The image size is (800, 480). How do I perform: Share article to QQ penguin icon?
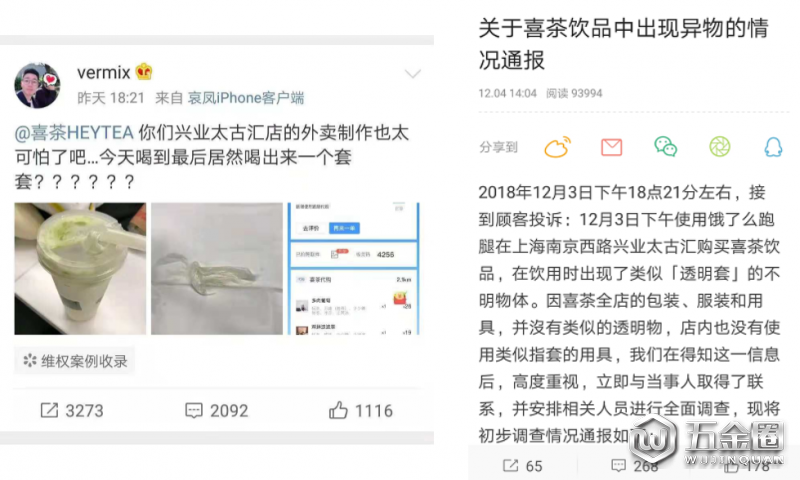pyautogui.click(x=773, y=147)
